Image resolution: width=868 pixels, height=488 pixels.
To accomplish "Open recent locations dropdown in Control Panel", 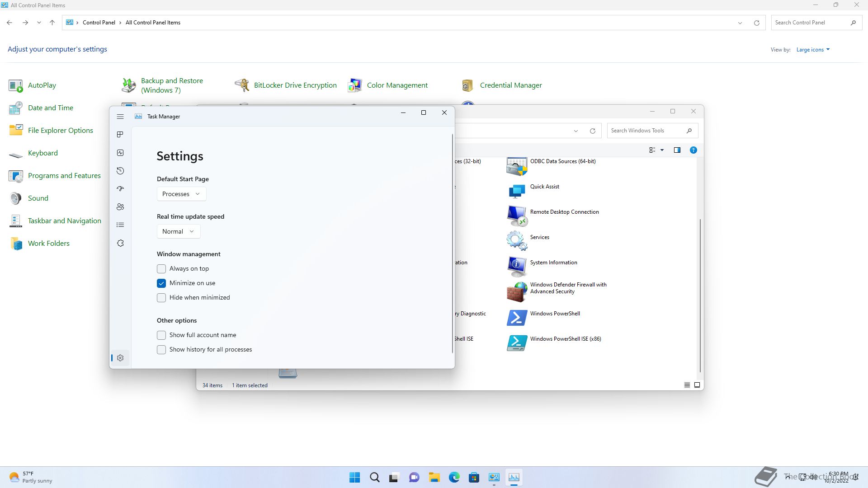I will click(39, 23).
